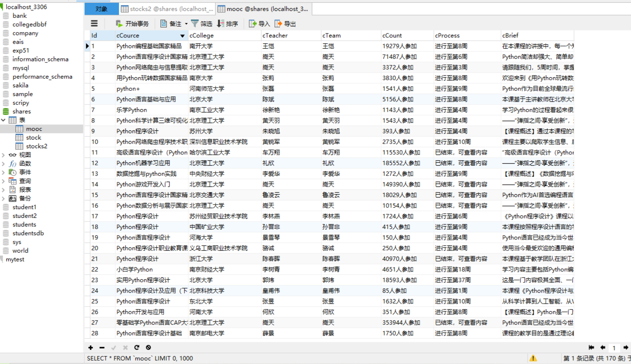Click the 备注 memo toolbar button
Screen dimensions: 631x364
[x=171, y=24]
